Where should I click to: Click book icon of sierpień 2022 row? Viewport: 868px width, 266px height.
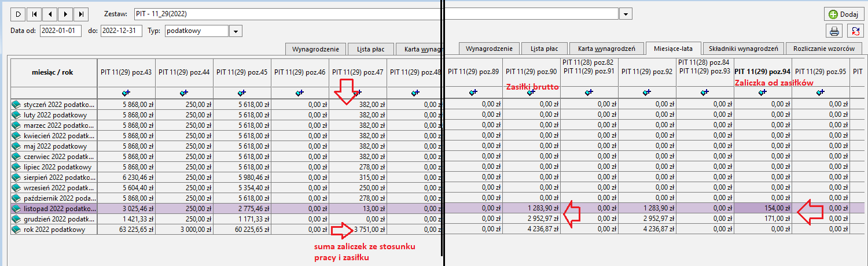(x=17, y=177)
